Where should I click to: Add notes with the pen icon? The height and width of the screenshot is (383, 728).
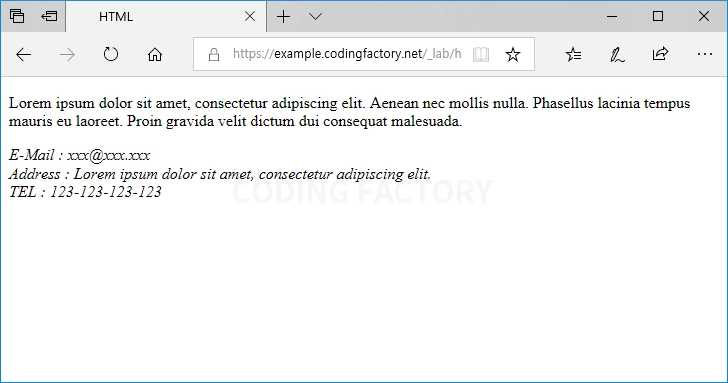(x=617, y=54)
